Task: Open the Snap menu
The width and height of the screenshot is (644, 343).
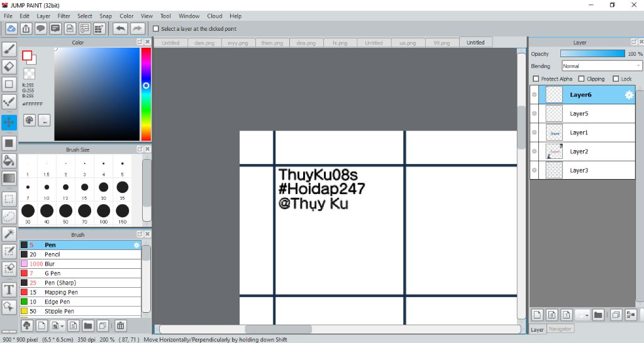Action: coord(106,16)
